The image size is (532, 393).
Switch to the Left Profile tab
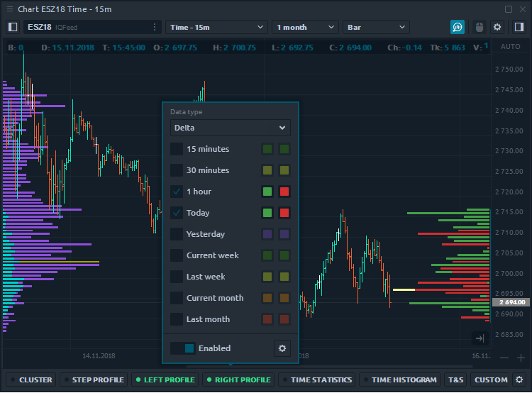tap(165, 380)
